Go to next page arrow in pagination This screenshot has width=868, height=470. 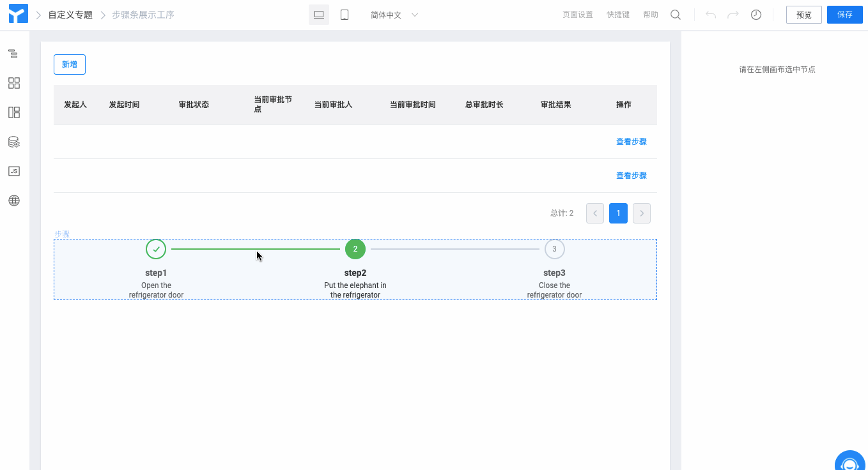[x=642, y=213]
